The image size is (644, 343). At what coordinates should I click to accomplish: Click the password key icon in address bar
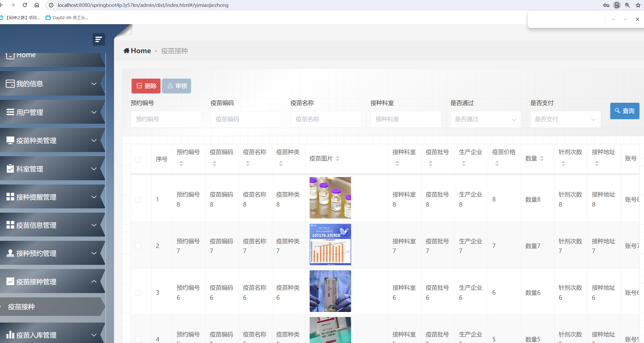tap(606, 5)
